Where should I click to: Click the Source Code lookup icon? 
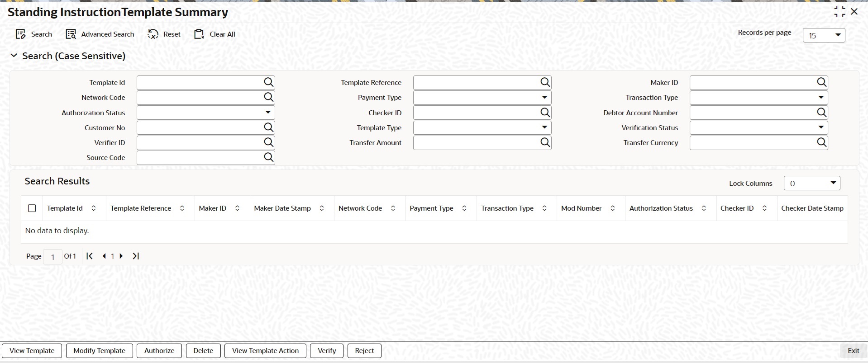point(268,157)
